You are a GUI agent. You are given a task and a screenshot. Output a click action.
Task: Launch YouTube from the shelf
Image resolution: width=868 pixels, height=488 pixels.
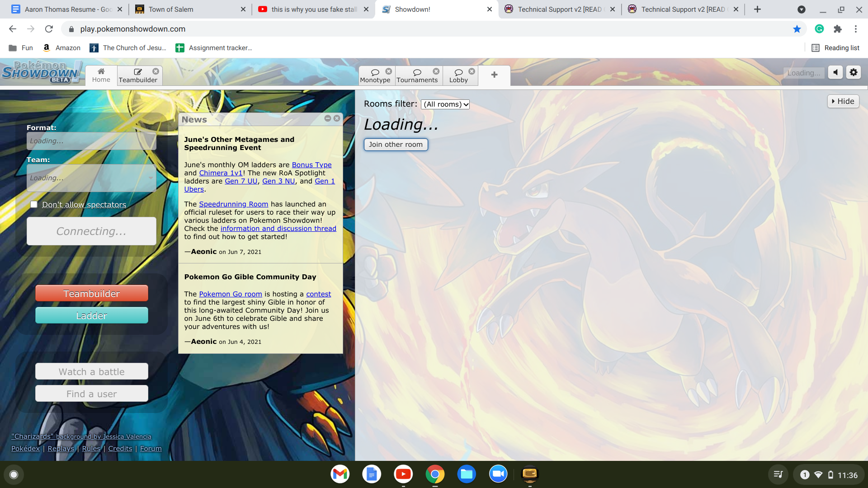tap(403, 474)
